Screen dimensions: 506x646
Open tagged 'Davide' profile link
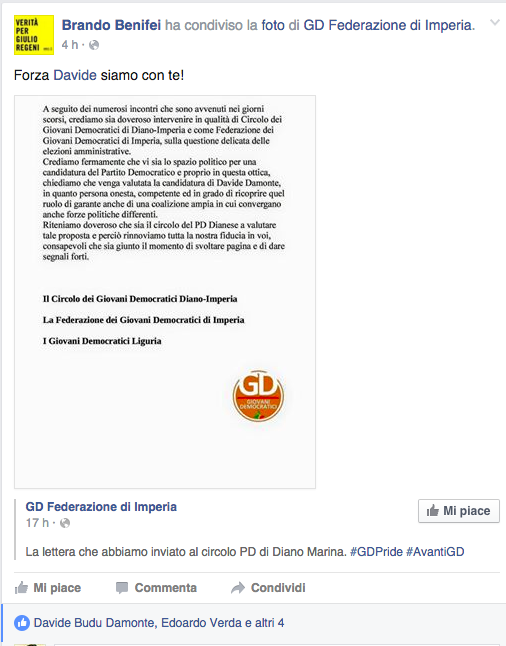coord(75,75)
